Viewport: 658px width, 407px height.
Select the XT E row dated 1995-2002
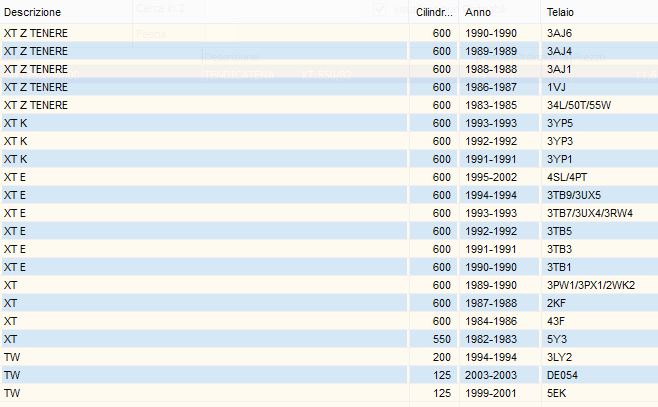(329, 177)
